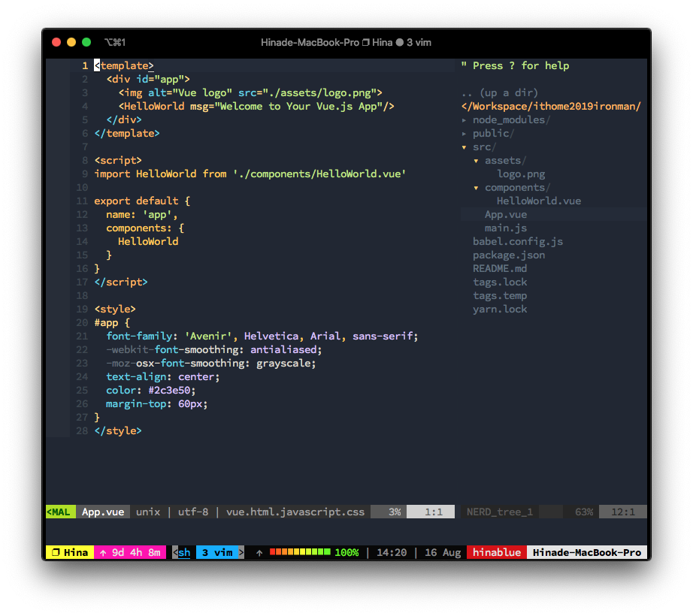693x616 pixels.
Task: Click the utf-8 encoding indicator
Action: click(x=193, y=512)
